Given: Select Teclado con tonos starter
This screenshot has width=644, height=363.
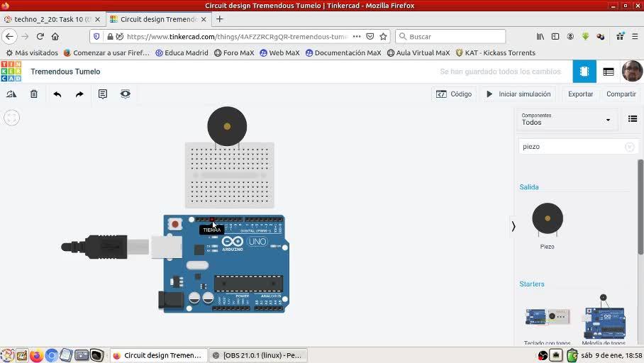Looking at the screenshot, I should tap(548, 325).
